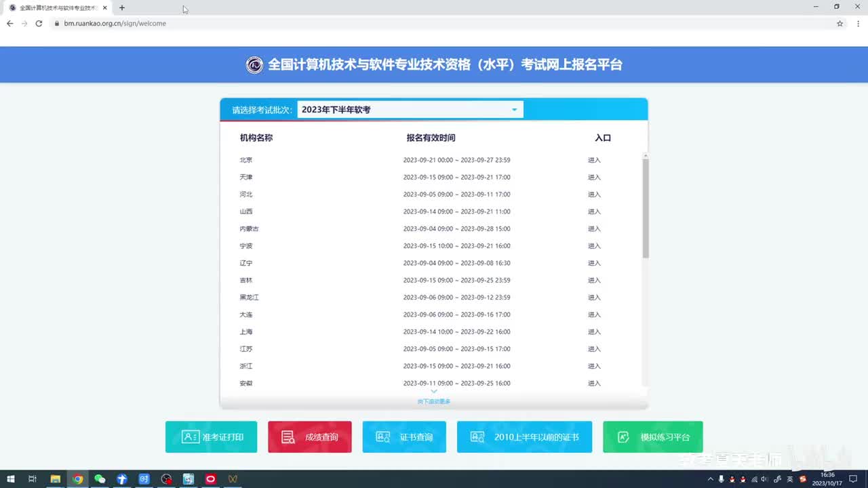Viewport: 868px width, 488px height.
Task: Click the 报名有效时间 column header
Action: click(431, 138)
